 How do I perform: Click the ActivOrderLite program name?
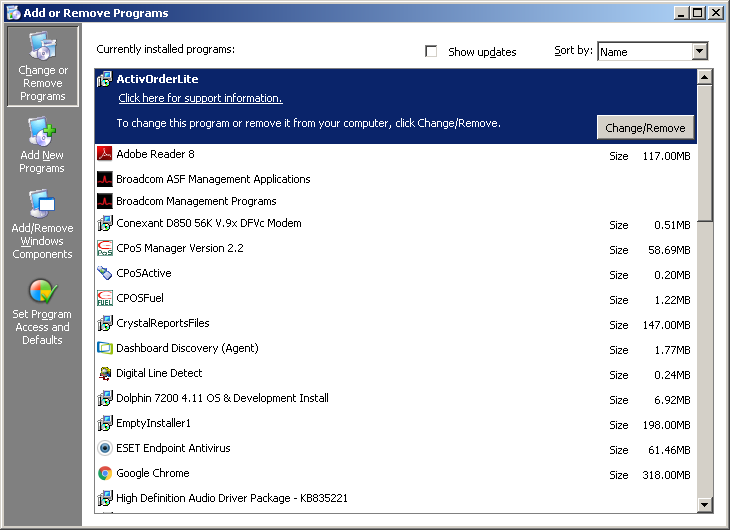pyautogui.click(x=157, y=79)
